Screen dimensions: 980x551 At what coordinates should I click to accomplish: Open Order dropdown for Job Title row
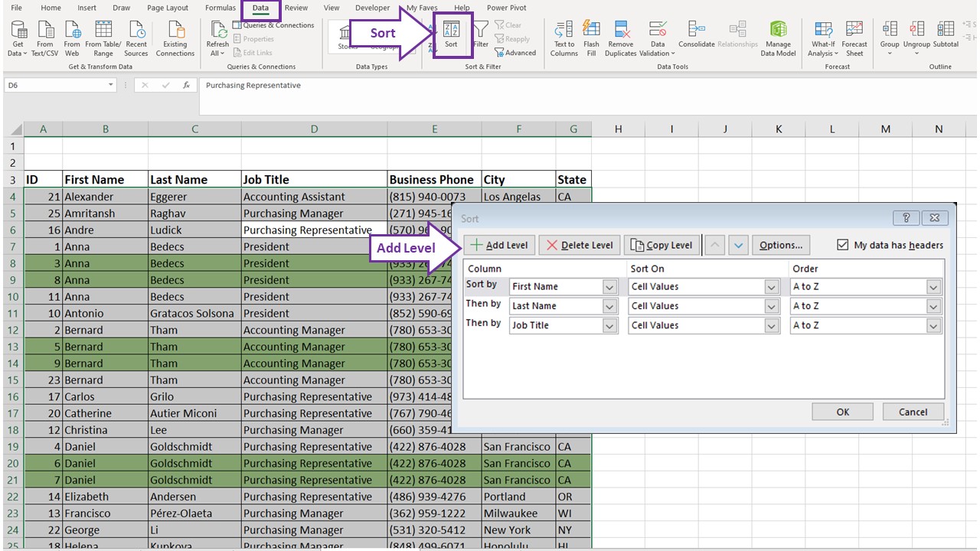[x=933, y=325]
